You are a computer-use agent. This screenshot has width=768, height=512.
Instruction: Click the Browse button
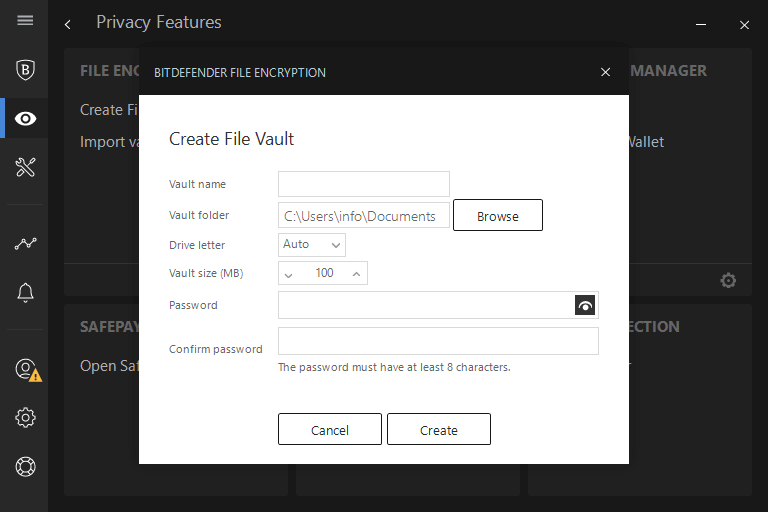pos(497,216)
